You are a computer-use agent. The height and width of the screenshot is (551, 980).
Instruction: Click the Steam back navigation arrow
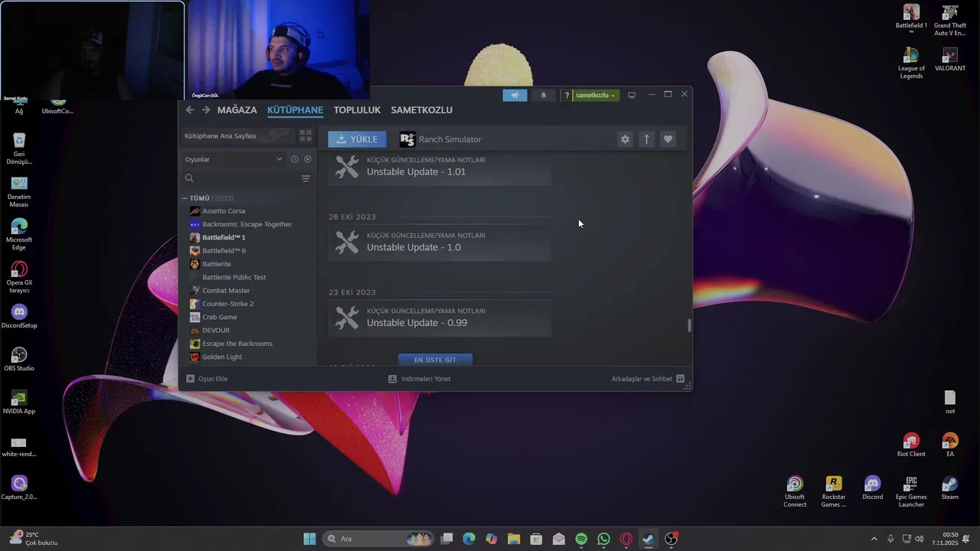pyautogui.click(x=190, y=109)
